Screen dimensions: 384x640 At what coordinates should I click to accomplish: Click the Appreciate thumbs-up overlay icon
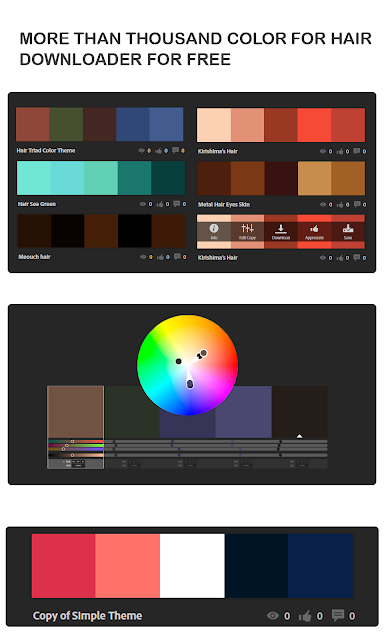(x=314, y=229)
